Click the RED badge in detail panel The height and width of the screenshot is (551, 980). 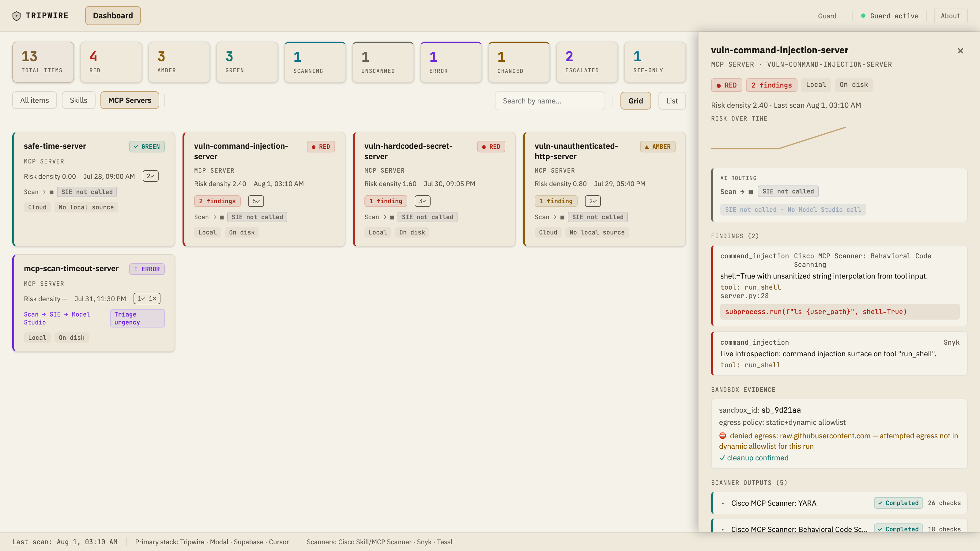coord(727,85)
